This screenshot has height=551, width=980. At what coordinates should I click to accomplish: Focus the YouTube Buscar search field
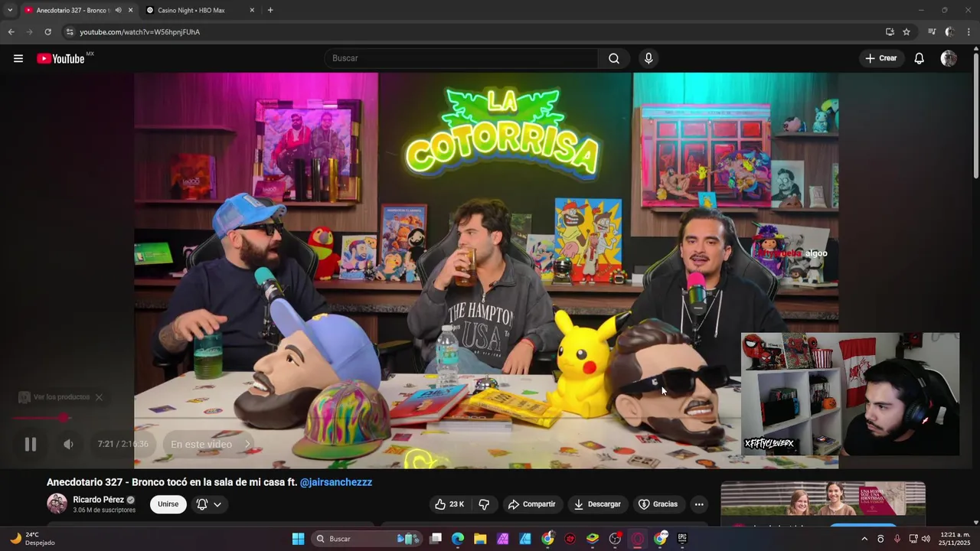[x=461, y=58]
